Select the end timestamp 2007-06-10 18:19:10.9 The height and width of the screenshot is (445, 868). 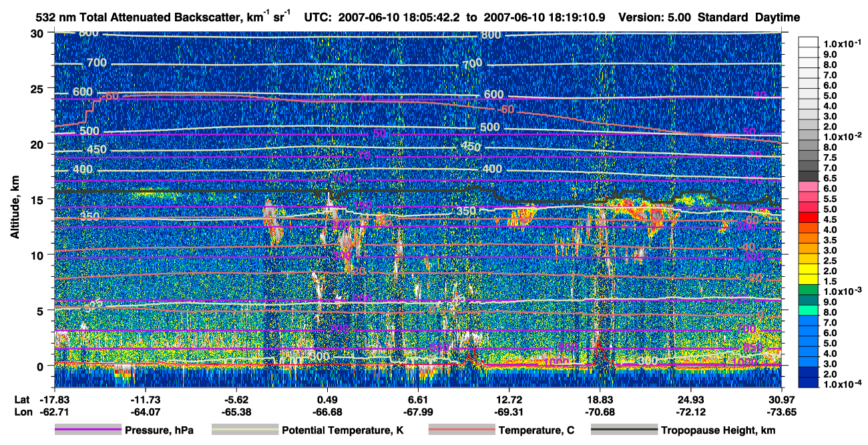click(544, 17)
